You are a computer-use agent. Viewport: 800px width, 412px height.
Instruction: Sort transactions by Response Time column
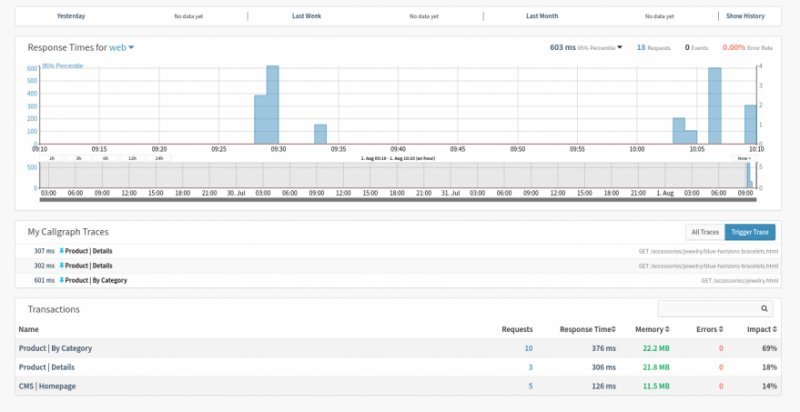point(589,329)
